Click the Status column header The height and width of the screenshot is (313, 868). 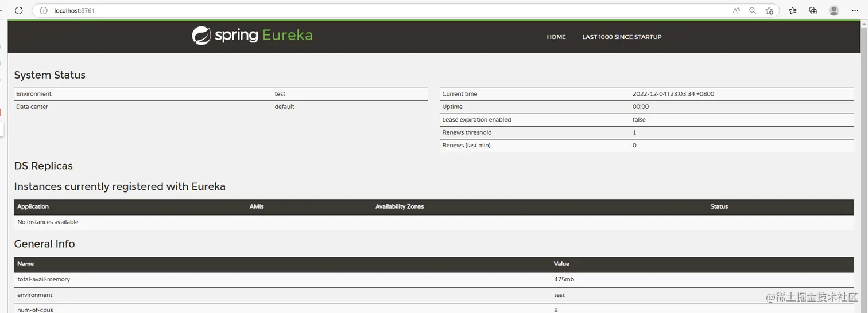click(x=719, y=206)
